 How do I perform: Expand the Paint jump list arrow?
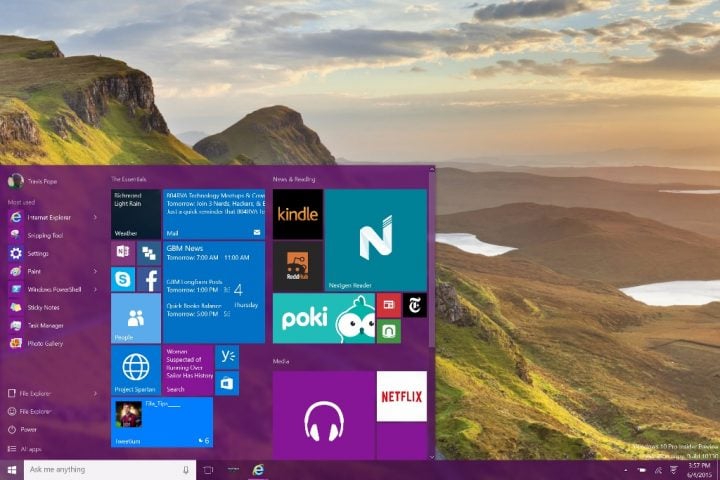(x=95, y=271)
